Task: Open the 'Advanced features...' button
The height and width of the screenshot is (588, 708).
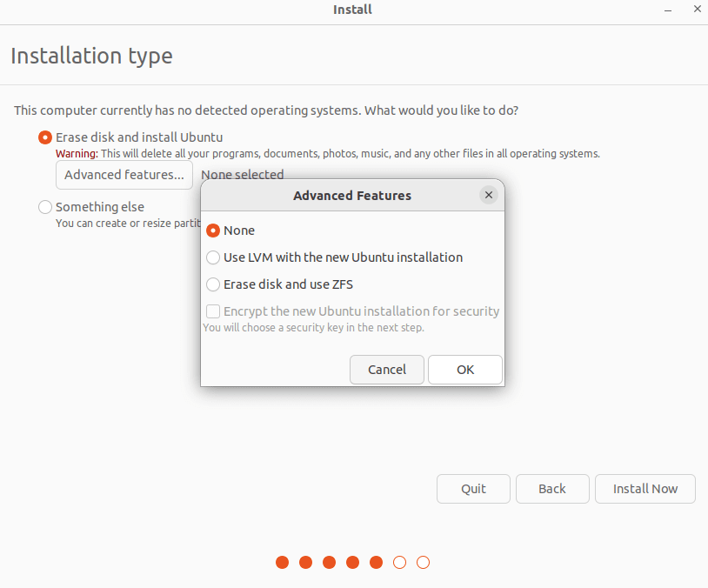Action: click(124, 175)
